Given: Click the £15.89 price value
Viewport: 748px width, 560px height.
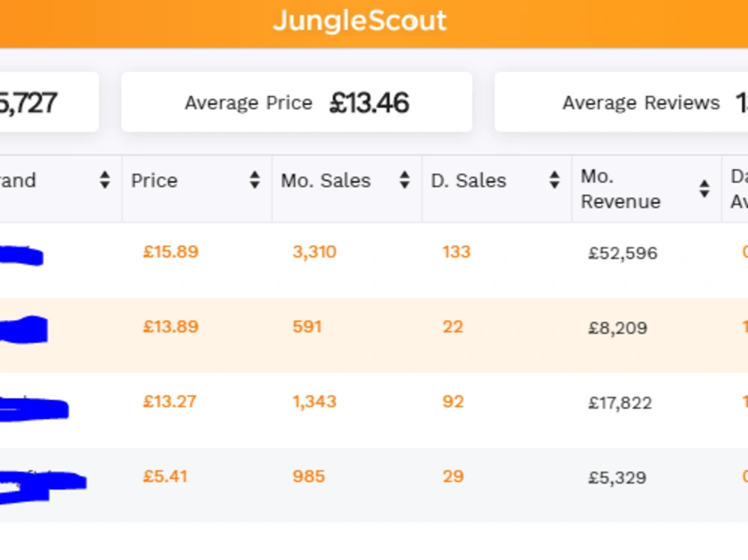Looking at the screenshot, I should click(x=171, y=252).
